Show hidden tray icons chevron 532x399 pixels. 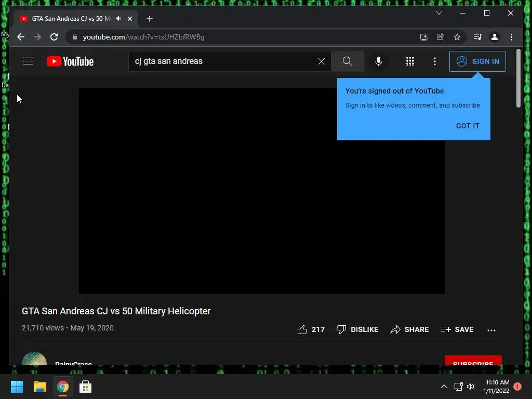[444, 387]
